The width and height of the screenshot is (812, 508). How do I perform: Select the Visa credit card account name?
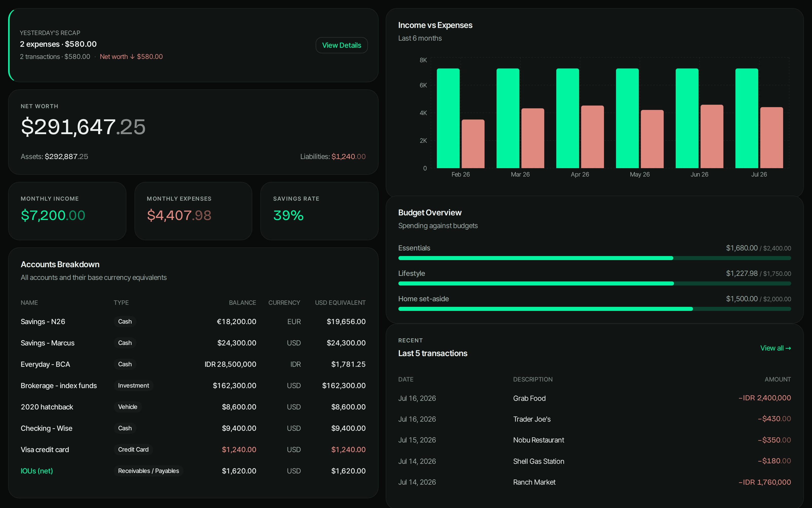(45, 450)
